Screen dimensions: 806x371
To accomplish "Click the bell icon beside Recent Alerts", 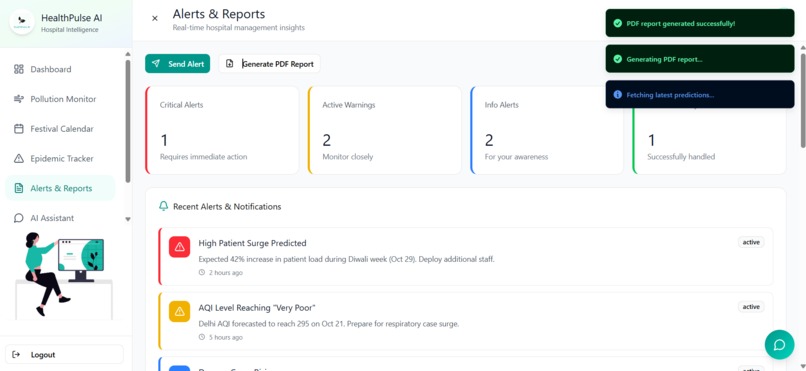I will [163, 207].
